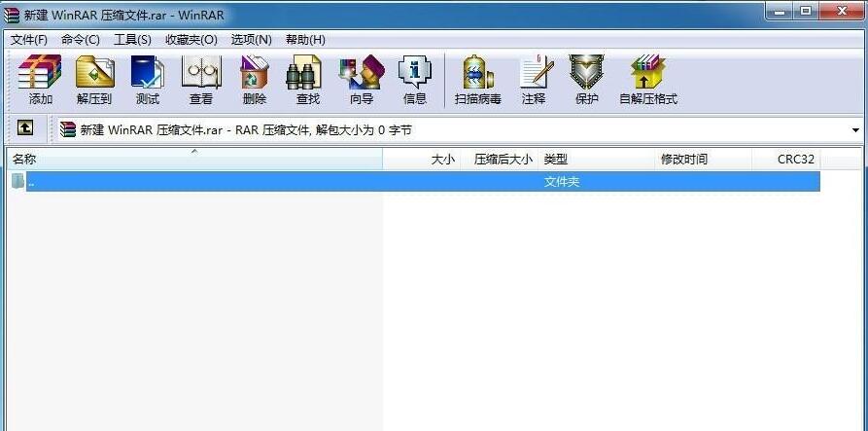
Task: Click the WinRAR title bar icon
Action: click(11, 15)
